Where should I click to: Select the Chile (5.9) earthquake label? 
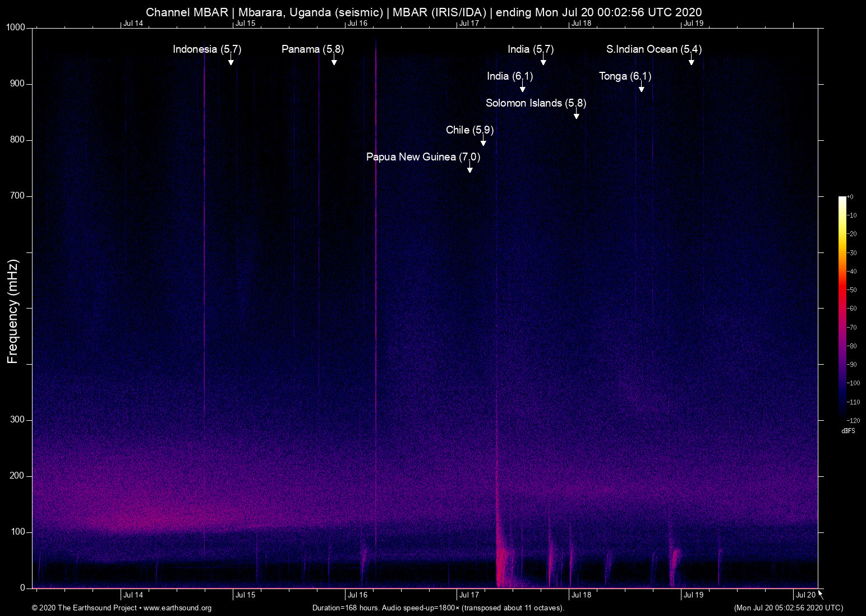pyautogui.click(x=470, y=130)
